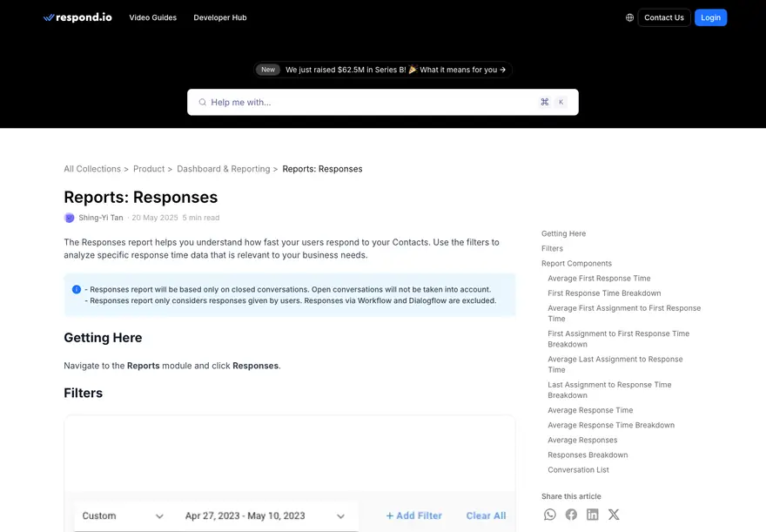Go to Product breadcrumb
This screenshot has width=766, height=532.
click(x=149, y=169)
